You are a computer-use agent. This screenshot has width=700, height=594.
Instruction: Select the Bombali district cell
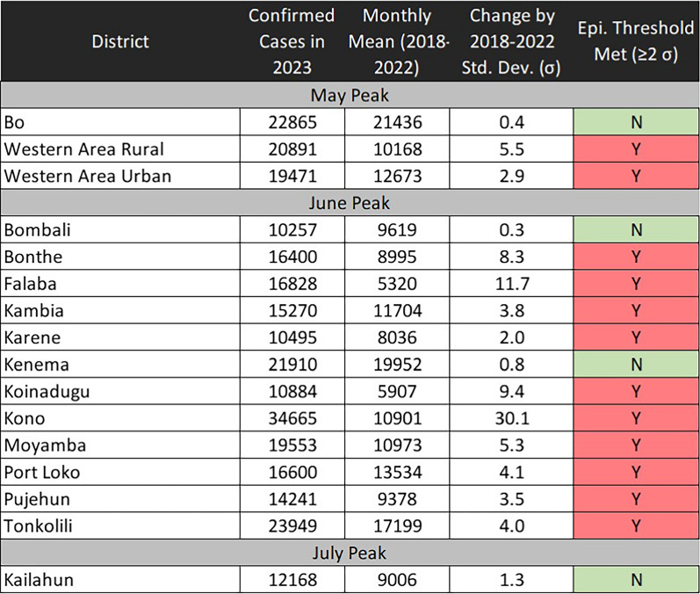(x=120, y=229)
